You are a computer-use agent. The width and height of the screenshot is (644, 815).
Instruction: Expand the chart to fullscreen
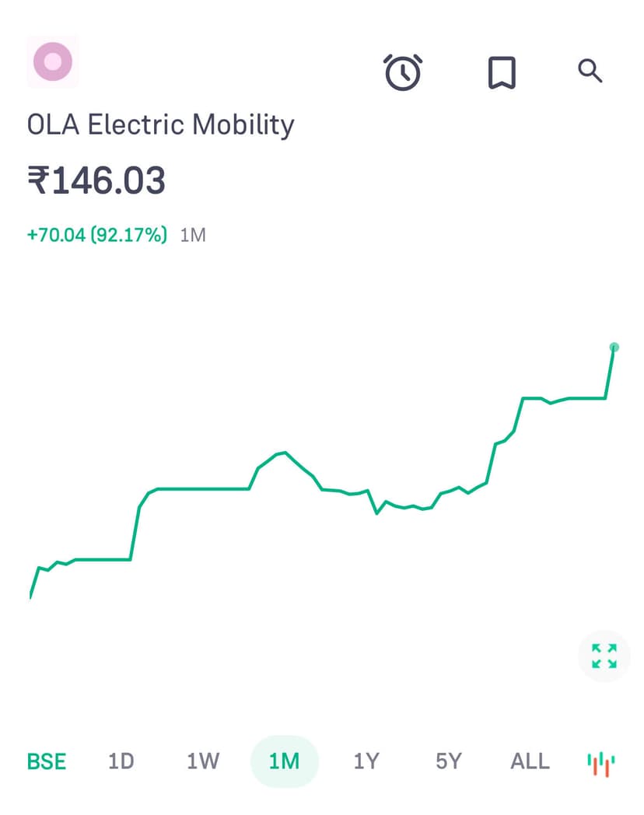coord(604,656)
